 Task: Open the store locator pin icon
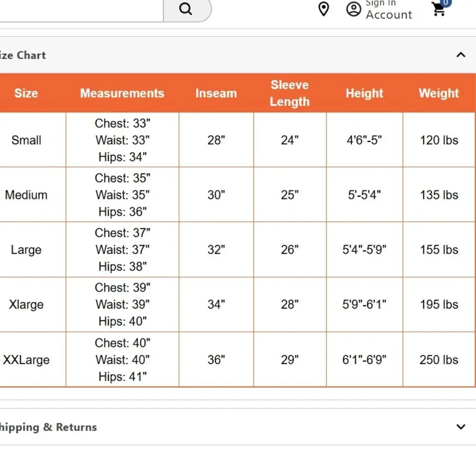click(324, 9)
